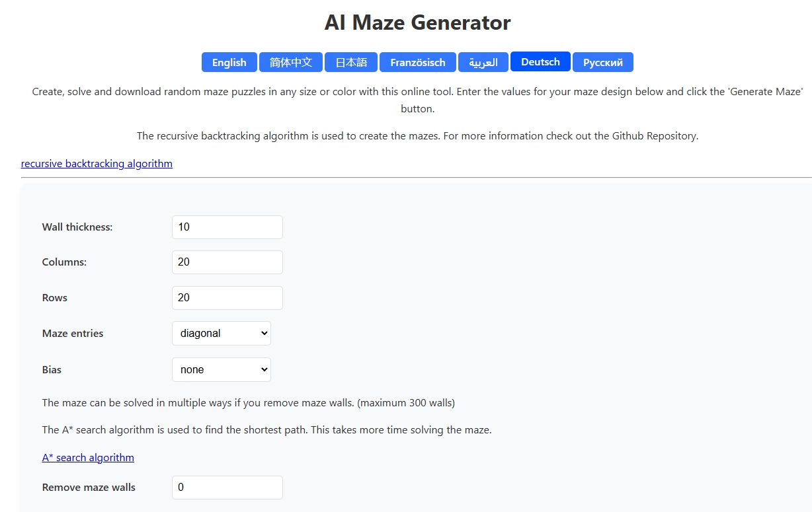The width and height of the screenshot is (812, 512).
Task: Open the recursive backtracking algorithm link
Action: coord(96,163)
